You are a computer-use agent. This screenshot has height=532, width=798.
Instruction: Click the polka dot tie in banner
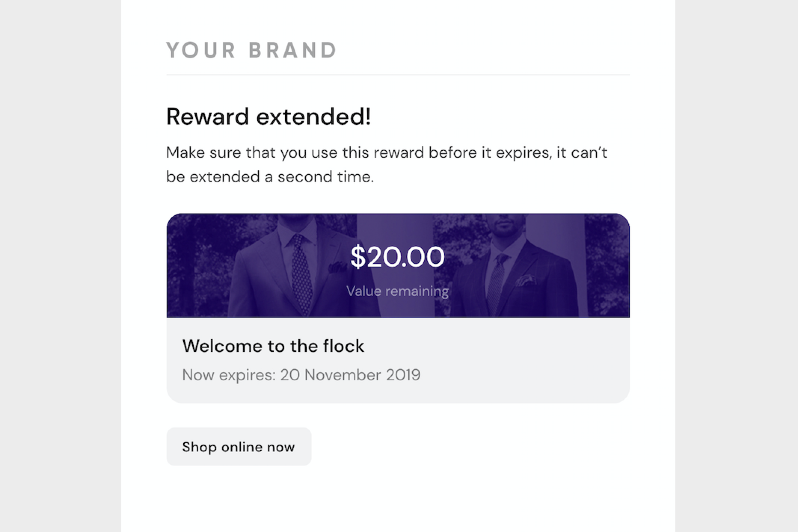[301, 273]
